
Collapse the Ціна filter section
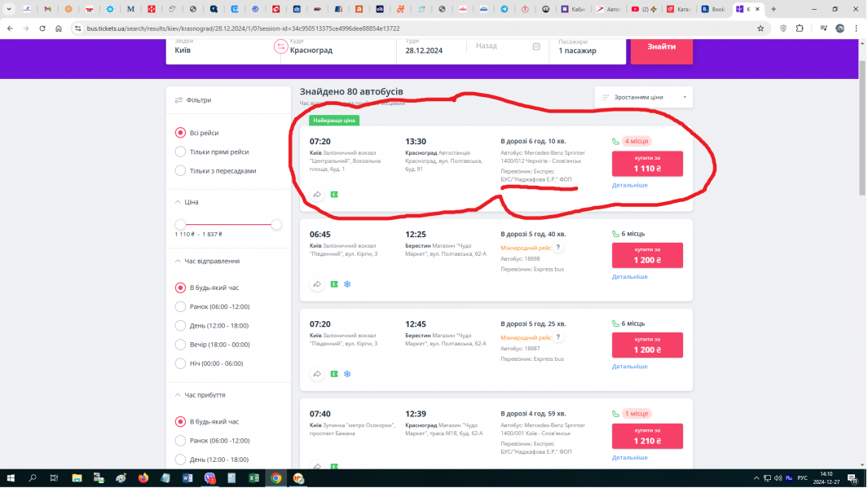178,202
